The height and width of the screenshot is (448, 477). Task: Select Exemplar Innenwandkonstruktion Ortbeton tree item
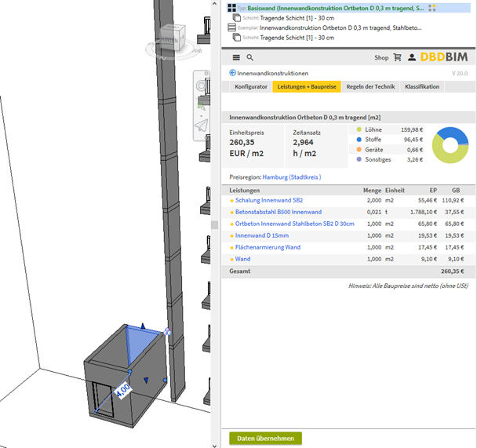click(x=337, y=27)
